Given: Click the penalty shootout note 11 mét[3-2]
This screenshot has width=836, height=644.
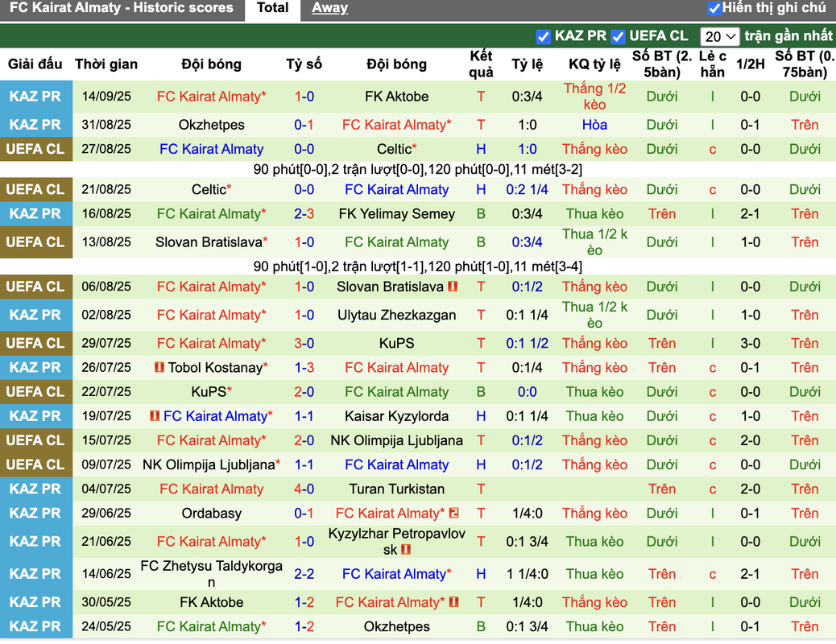Looking at the screenshot, I should click(x=549, y=170).
